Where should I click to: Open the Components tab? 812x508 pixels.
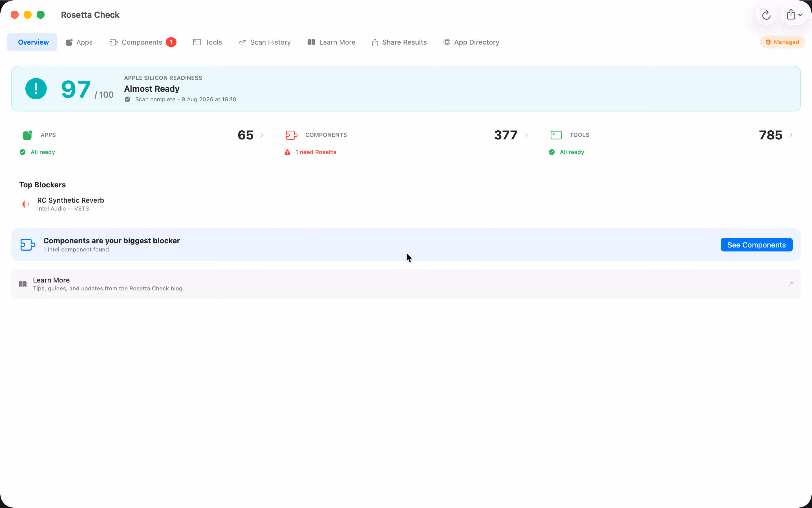(x=143, y=42)
